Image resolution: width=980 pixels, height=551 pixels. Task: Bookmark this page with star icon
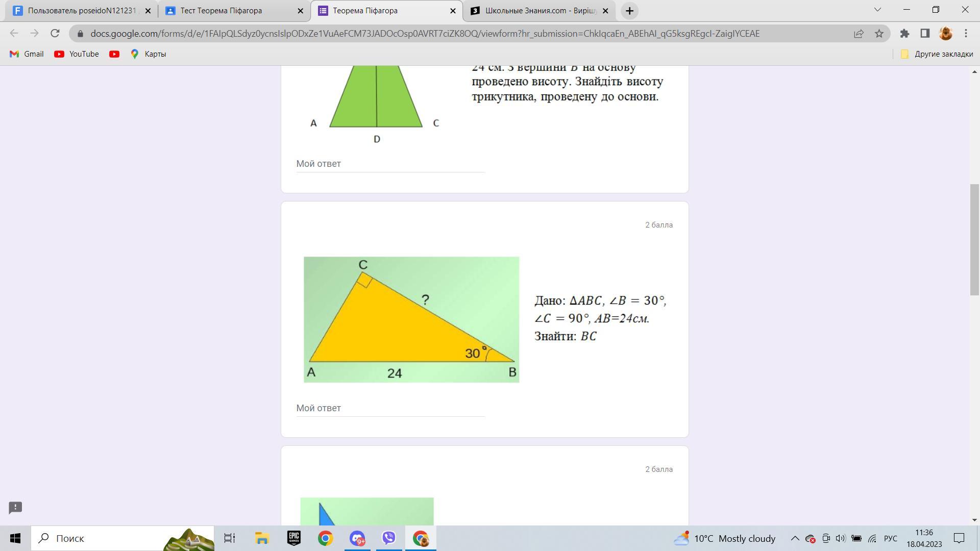tap(879, 34)
